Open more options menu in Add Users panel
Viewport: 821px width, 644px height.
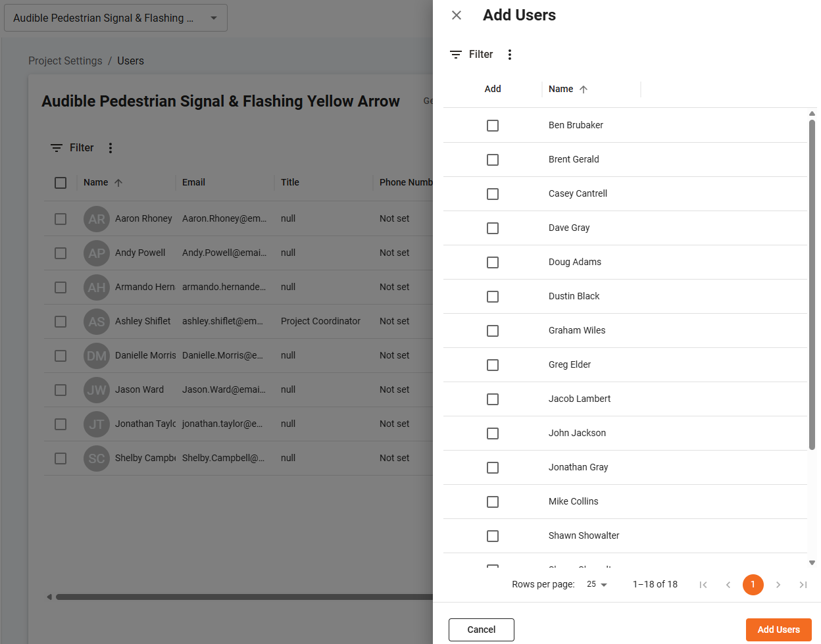[x=510, y=55]
